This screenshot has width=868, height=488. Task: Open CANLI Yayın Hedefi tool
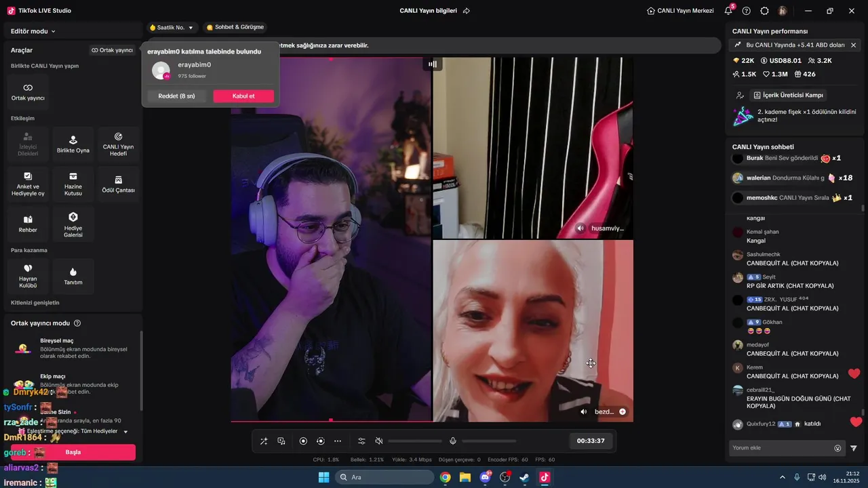[x=118, y=144]
